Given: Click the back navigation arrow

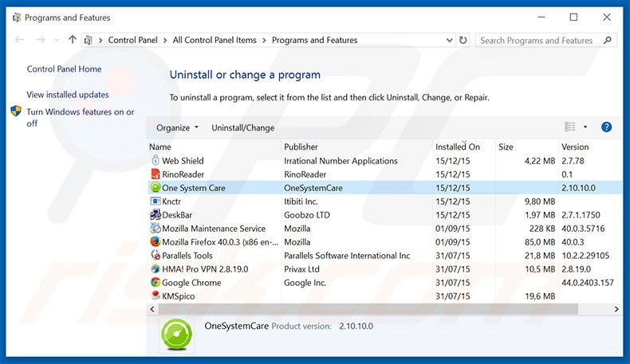Looking at the screenshot, I should pyautogui.click(x=19, y=40).
